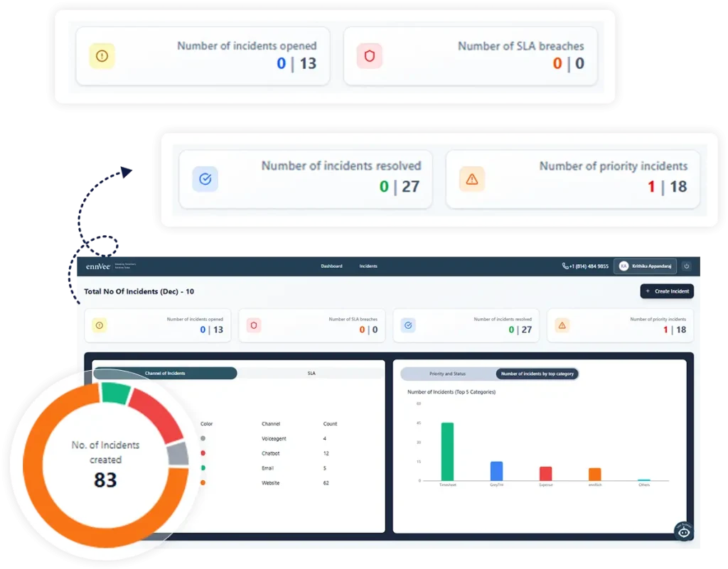Click the red SLA shield icon in the dashboard row
728x569 pixels.
click(254, 325)
